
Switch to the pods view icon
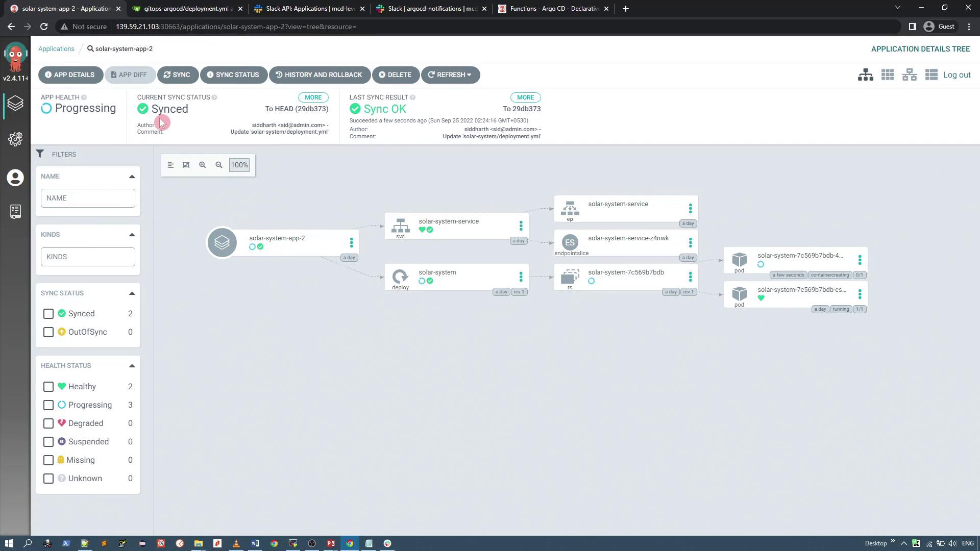(x=888, y=75)
